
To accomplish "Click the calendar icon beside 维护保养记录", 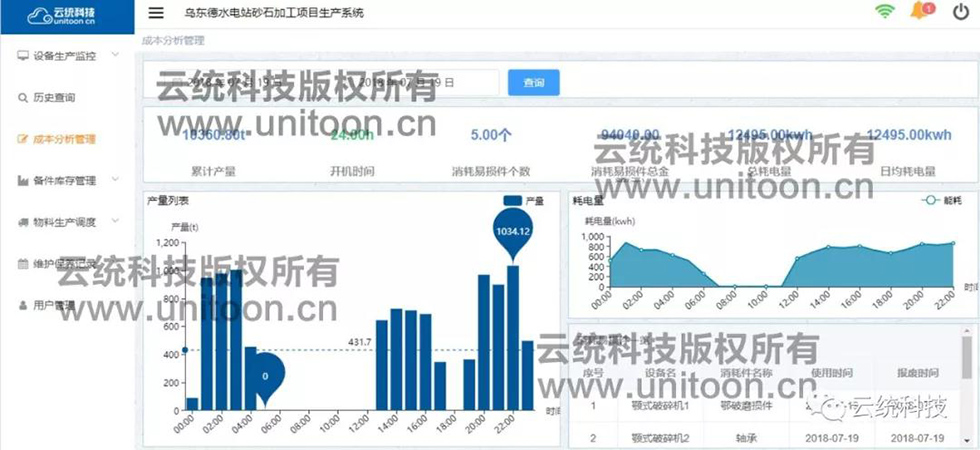I will [23, 264].
